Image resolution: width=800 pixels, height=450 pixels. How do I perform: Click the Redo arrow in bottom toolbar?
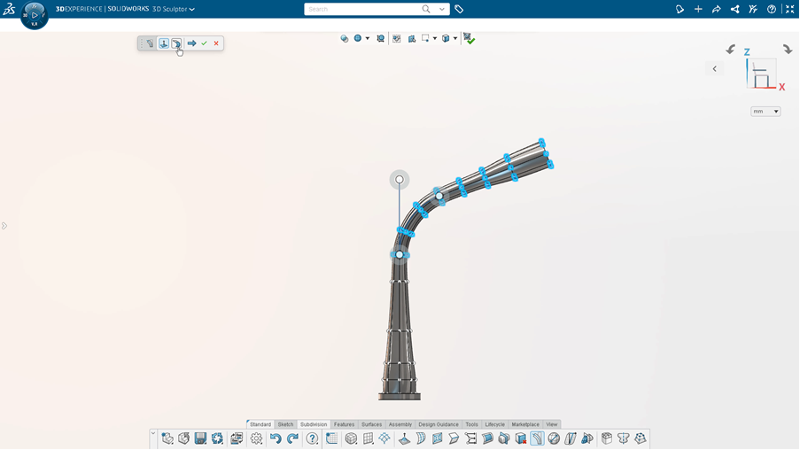[x=293, y=438]
